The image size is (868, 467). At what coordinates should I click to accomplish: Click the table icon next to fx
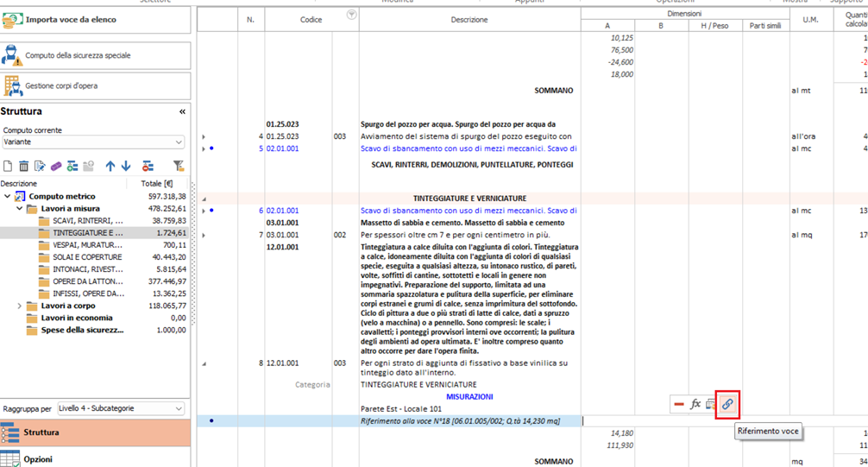click(x=710, y=404)
